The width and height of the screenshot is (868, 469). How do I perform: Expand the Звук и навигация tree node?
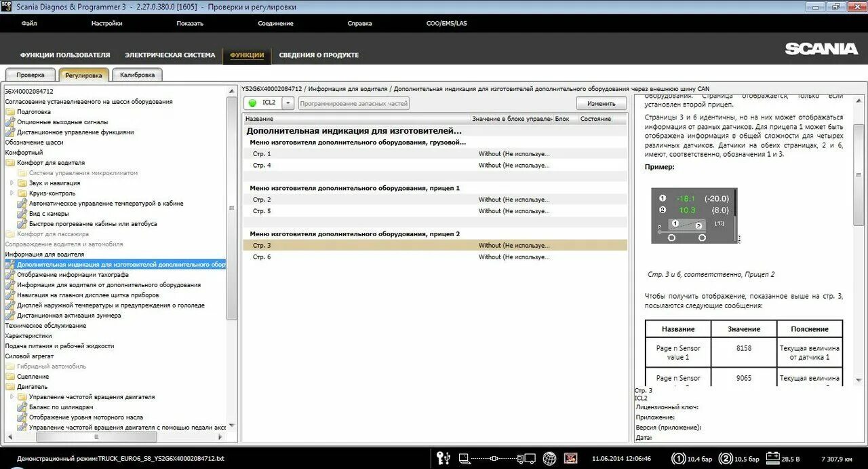[12, 183]
